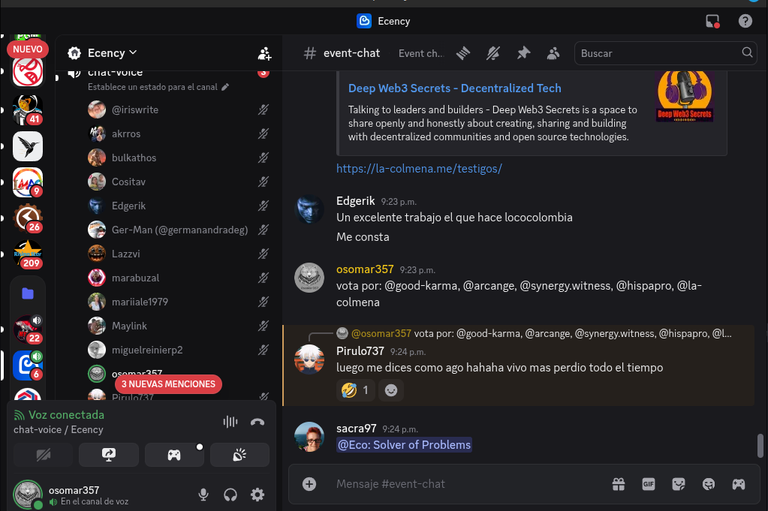Open server with 22 badge in folder

(27, 329)
